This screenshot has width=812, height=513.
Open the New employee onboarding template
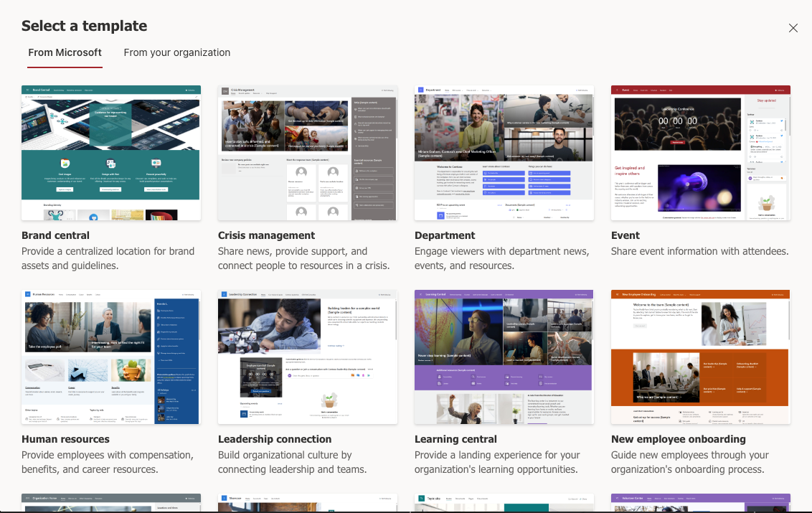pyautogui.click(x=700, y=357)
